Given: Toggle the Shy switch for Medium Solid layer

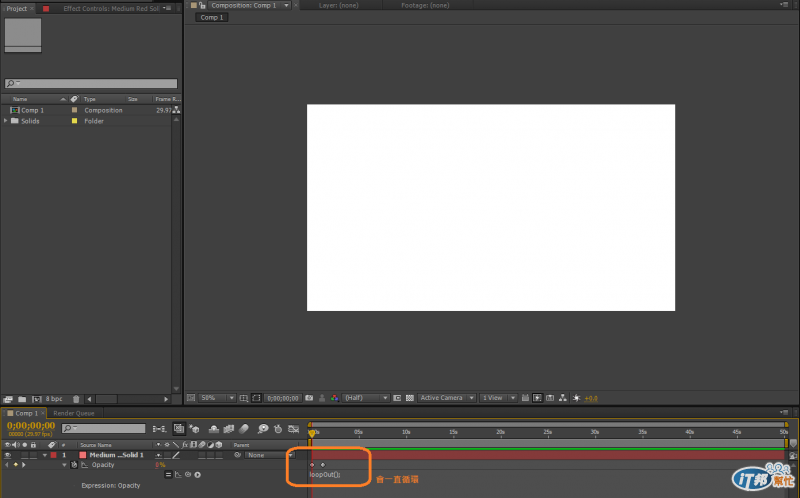Looking at the screenshot, I should click(159, 455).
